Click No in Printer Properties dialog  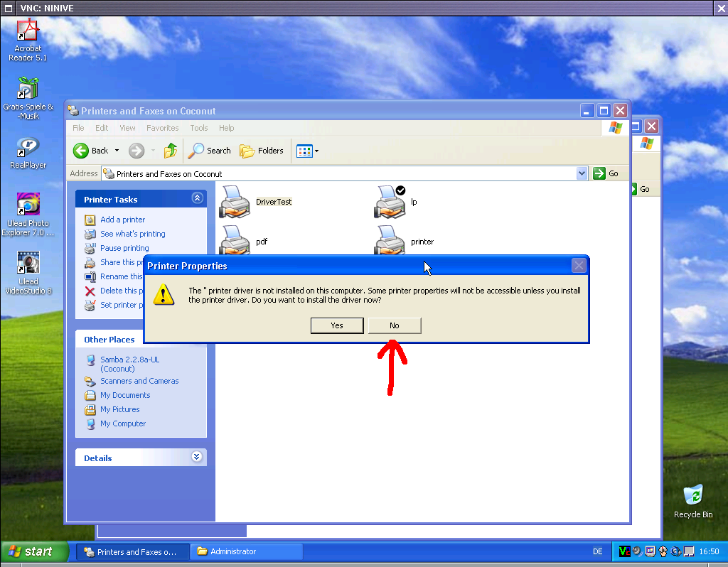coord(395,325)
